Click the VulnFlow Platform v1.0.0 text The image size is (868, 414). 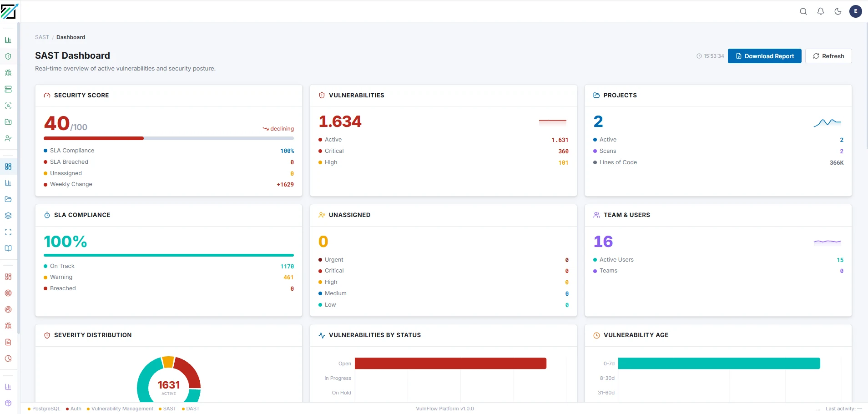[x=445, y=409]
